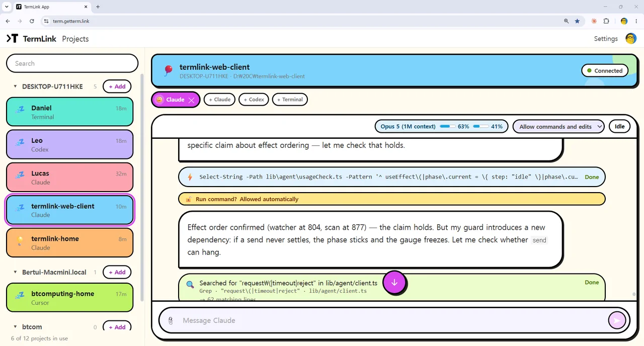Screen dimensions: 644x346
Task: Click '6 of 12 projects in use' text
Action: [x=39, y=338]
